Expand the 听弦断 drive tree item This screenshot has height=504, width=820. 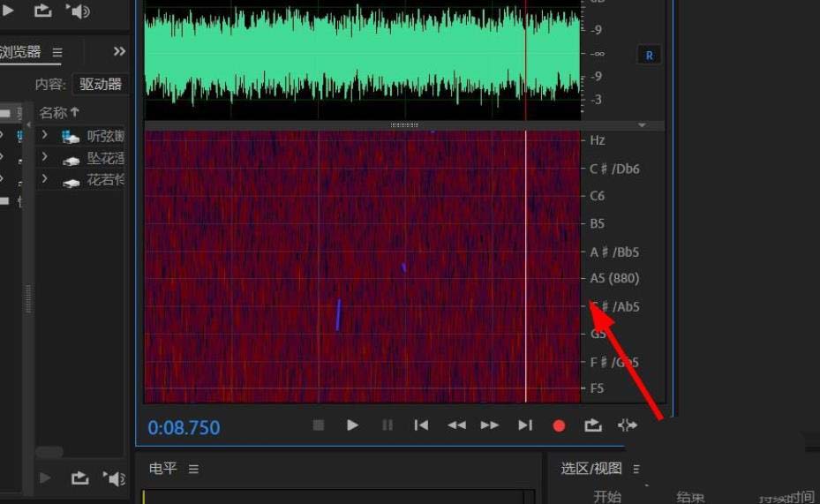44,135
